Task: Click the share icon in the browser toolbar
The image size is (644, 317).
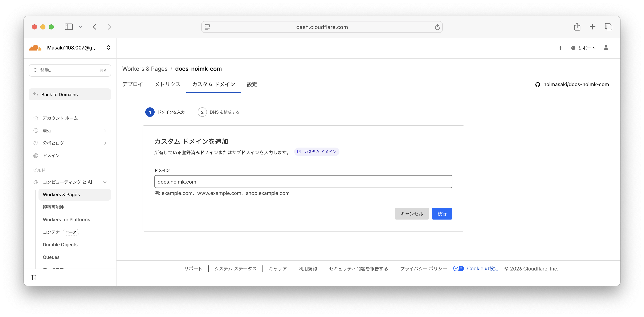Action: (577, 27)
